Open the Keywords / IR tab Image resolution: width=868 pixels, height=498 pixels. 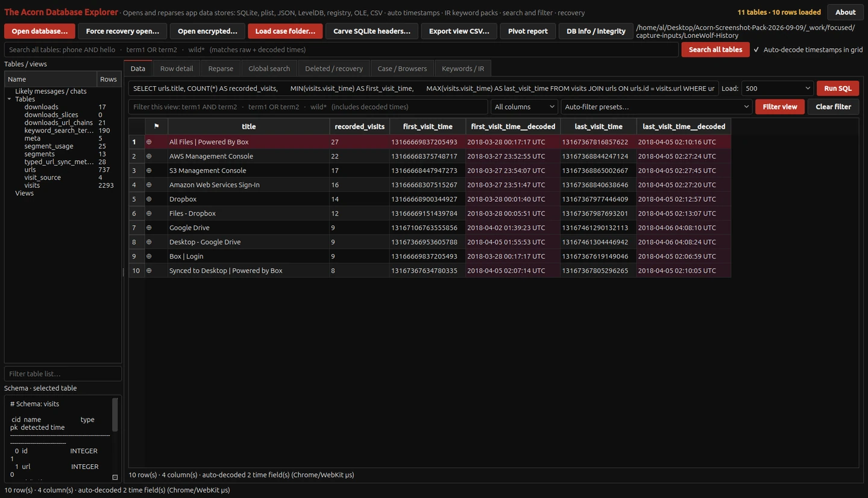463,69
